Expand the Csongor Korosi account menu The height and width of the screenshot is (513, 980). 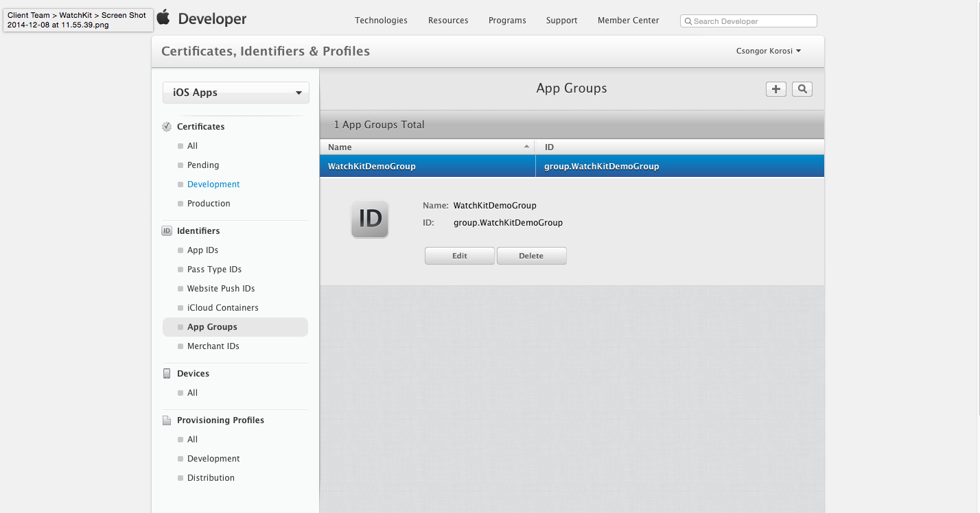pos(768,51)
